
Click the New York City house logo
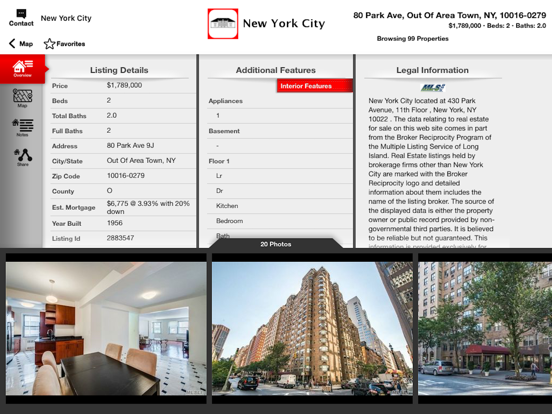[223, 24]
